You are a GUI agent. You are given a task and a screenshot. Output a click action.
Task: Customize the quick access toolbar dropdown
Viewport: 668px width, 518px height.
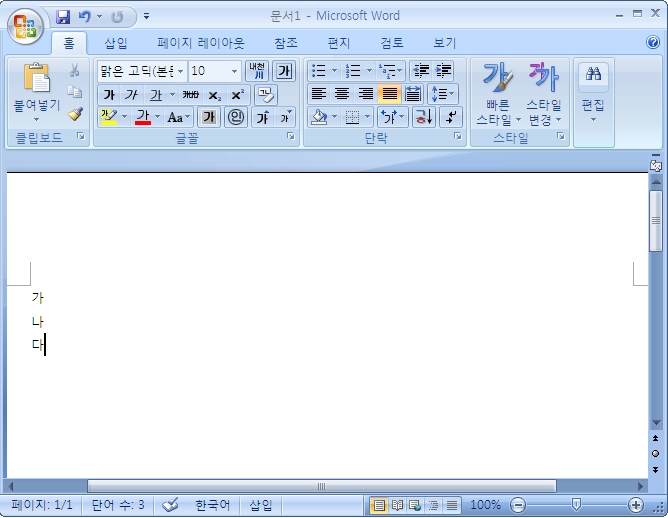[x=147, y=17]
